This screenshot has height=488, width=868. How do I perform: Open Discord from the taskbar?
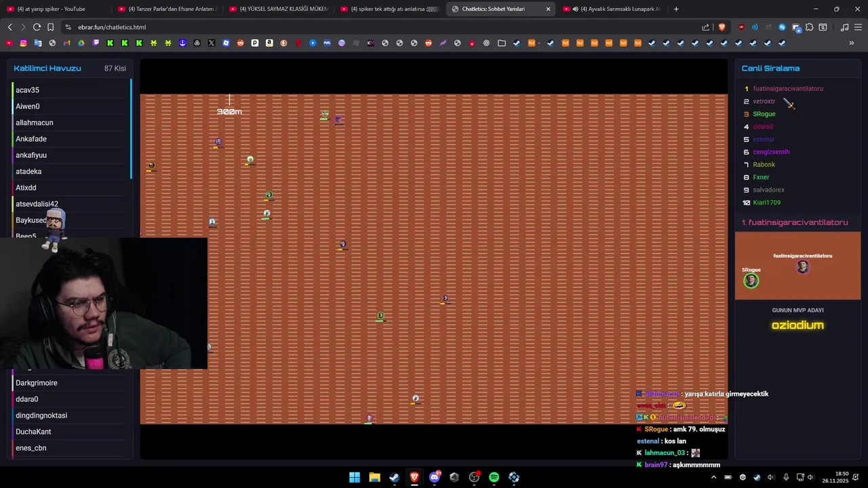pos(434,477)
